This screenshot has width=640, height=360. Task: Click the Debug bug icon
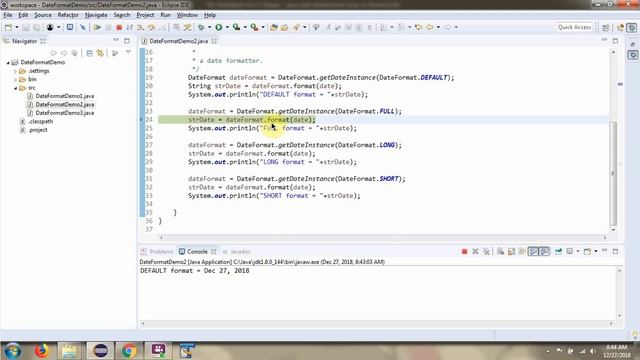(201, 27)
